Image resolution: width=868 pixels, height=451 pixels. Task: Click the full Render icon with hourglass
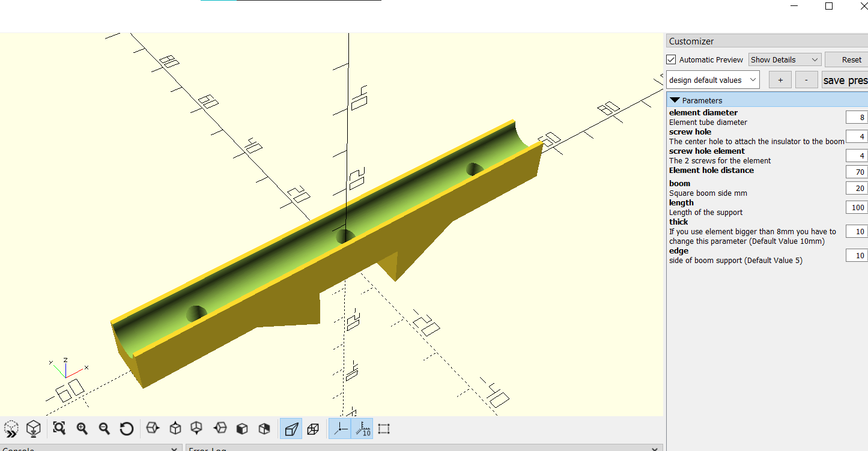coord(34,429)
